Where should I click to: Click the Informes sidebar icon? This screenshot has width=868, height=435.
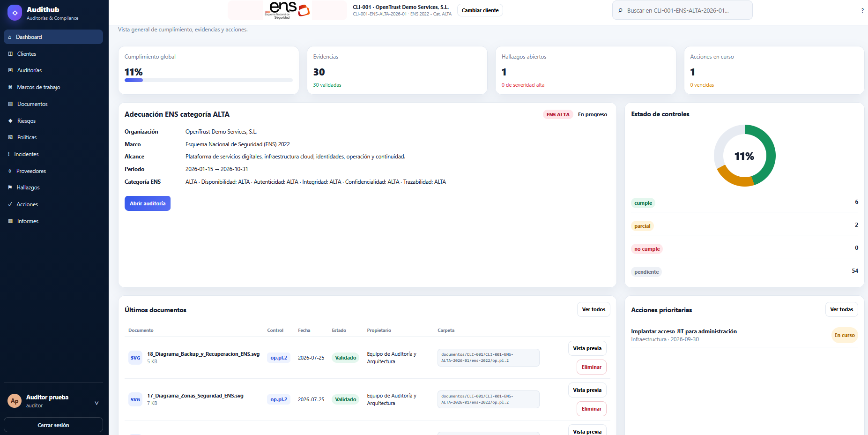(10, 221)
